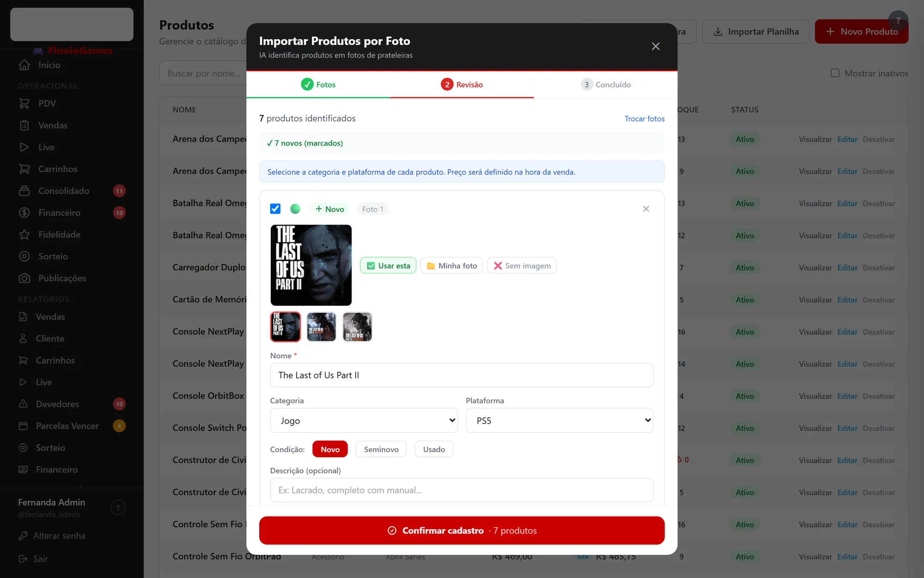Click the Parcelas Vencer calendar icon
The image size is (924, 578).
[23, 426]
